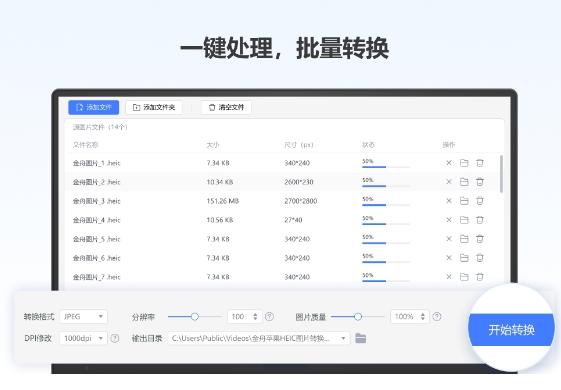The height and width of the screenshot is (390, 561).
Task: Open the DPI修改 1000dpi dropdown
Action: click(x=83, y=338)
